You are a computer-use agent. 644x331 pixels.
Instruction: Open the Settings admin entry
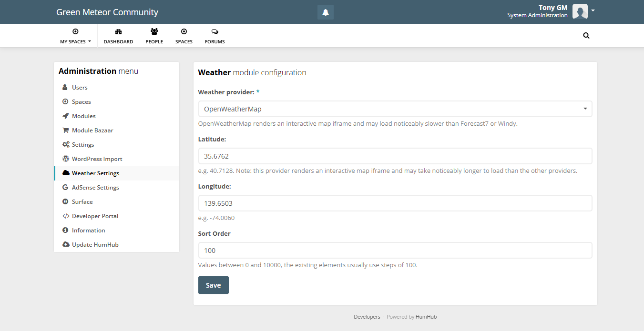116,145
